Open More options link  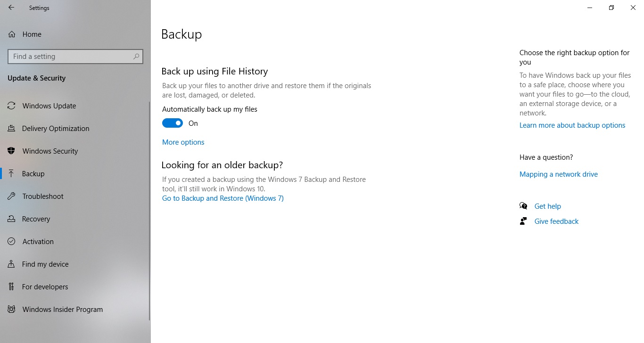click(x=183, y=142)
